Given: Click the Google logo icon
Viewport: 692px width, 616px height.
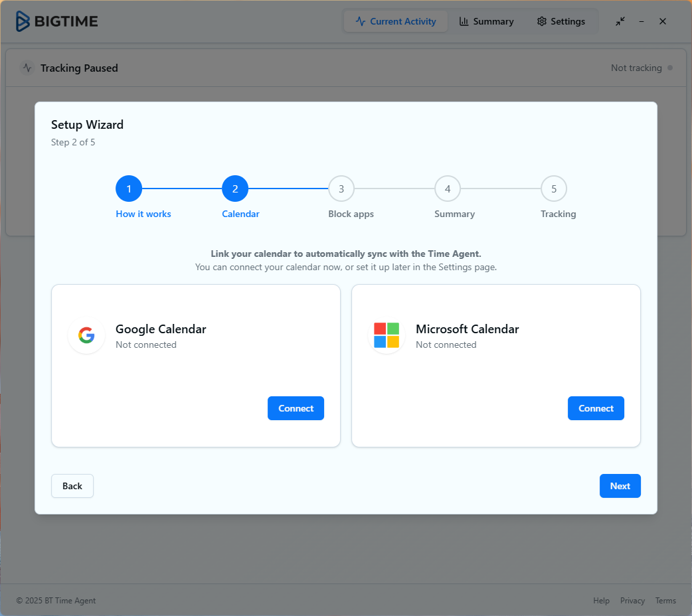Looking at the screenshot, I should click(x=86, y=335).
